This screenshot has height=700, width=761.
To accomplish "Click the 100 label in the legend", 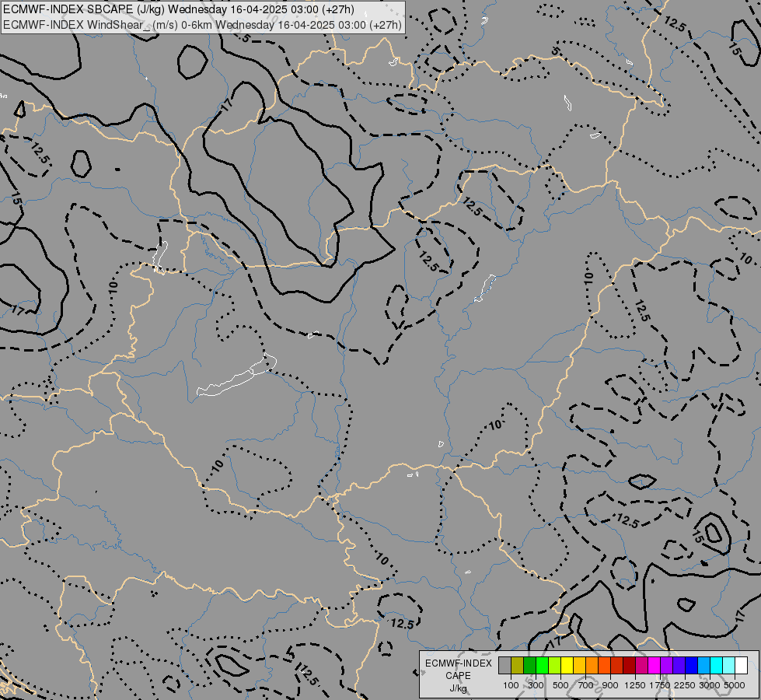I will [511, 685].
